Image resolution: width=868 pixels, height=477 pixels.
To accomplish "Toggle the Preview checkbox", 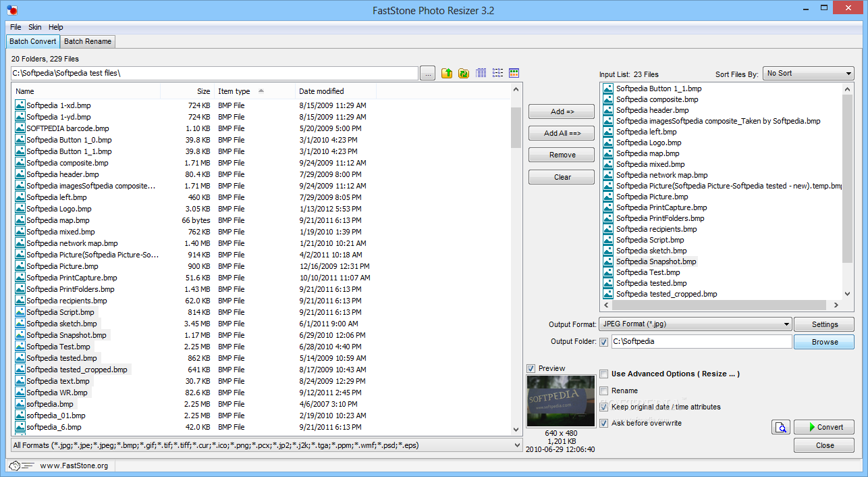I will (531, 368).
